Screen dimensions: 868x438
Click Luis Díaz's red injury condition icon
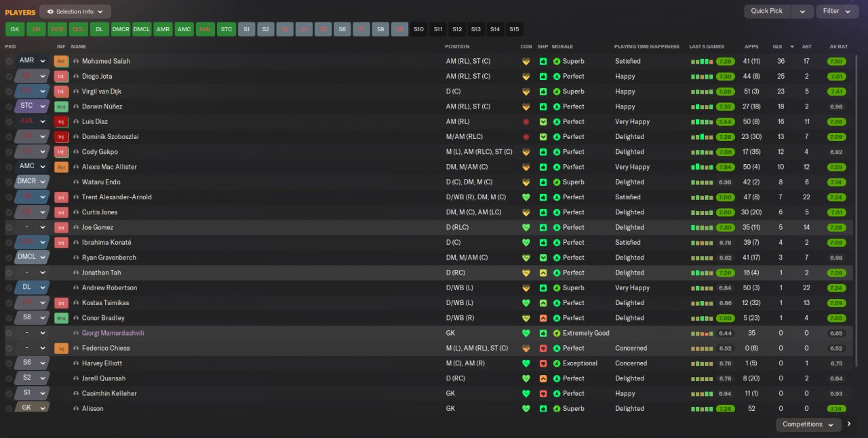click(x=526, y=121)
